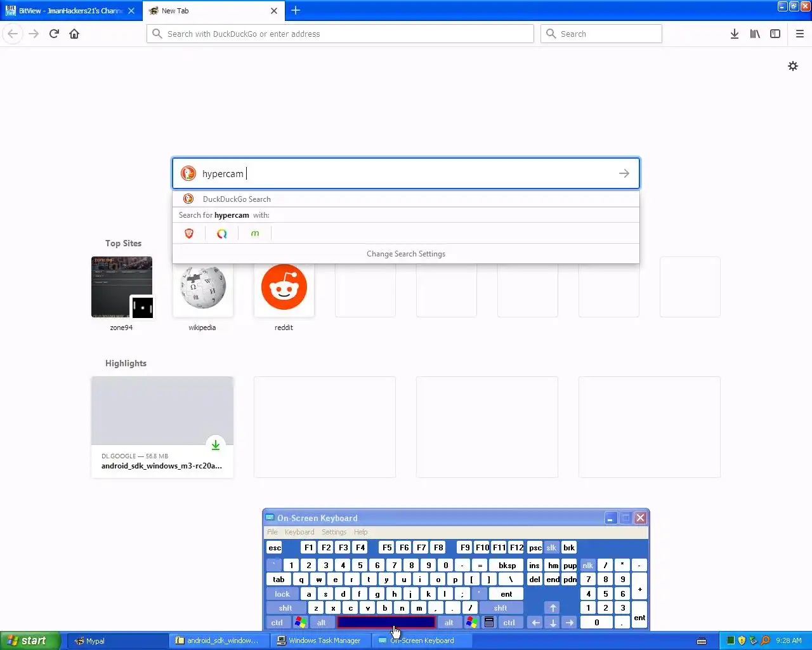
Task: Toggle the nlk num lock key
Action: [x=588, y=565]
